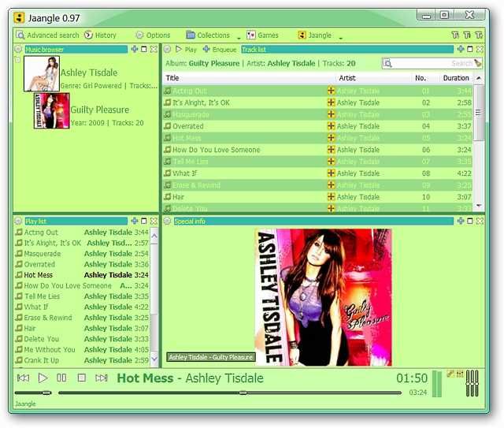Close the Track list pane
This screenshot has height=428, width=504.
pyautogui.click(x=480, y=49)
